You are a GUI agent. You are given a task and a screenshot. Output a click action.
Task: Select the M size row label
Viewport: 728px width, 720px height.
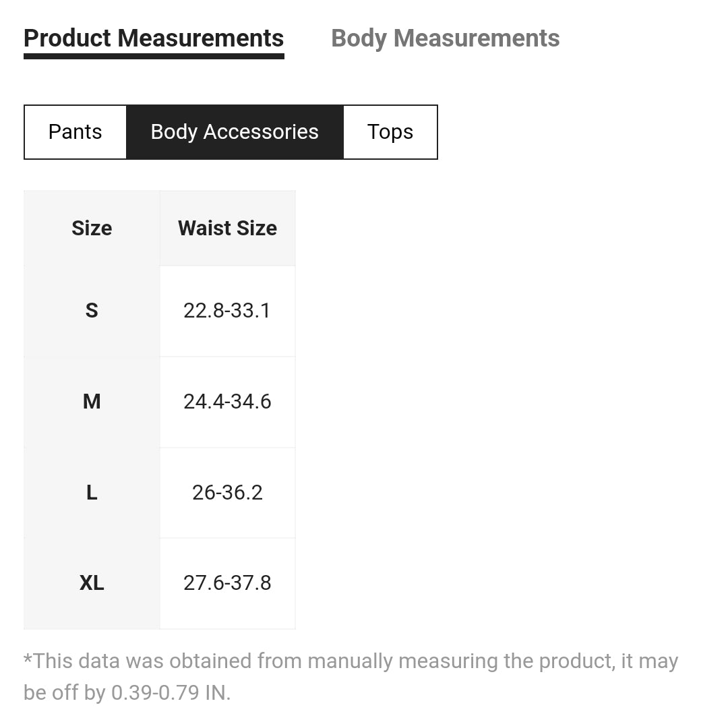point(92,402)
